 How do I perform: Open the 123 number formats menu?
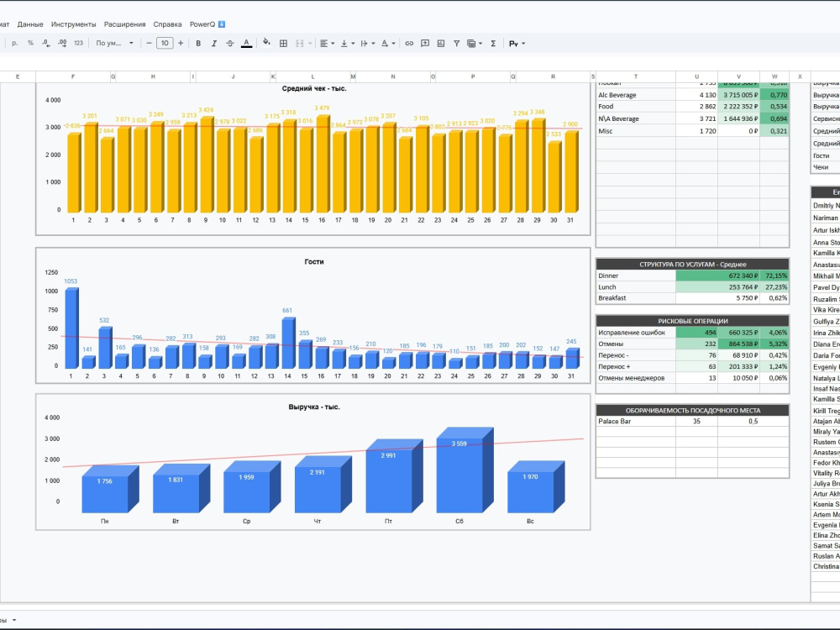[x=78, y=44]
